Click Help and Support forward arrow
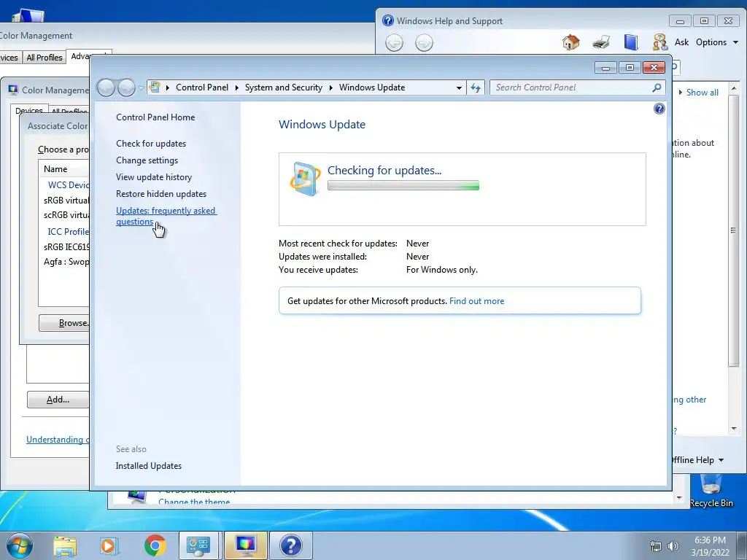747x560 pixels. [x=424, y=43]
